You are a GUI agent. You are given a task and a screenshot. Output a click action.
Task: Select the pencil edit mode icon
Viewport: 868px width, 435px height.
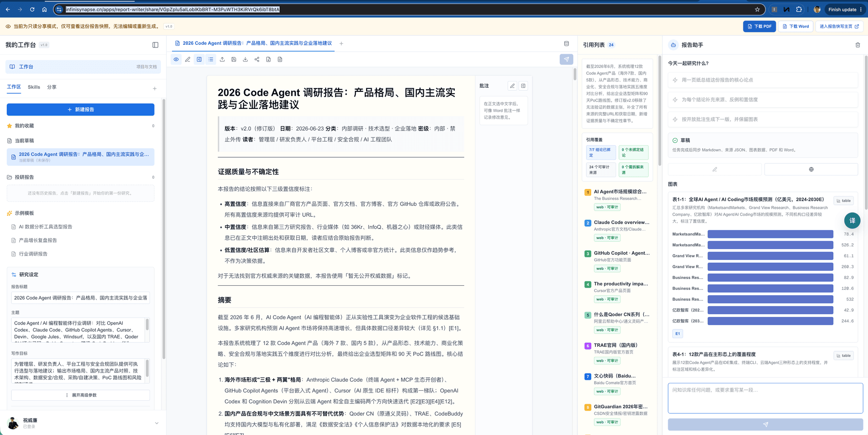tap(188, 59)
